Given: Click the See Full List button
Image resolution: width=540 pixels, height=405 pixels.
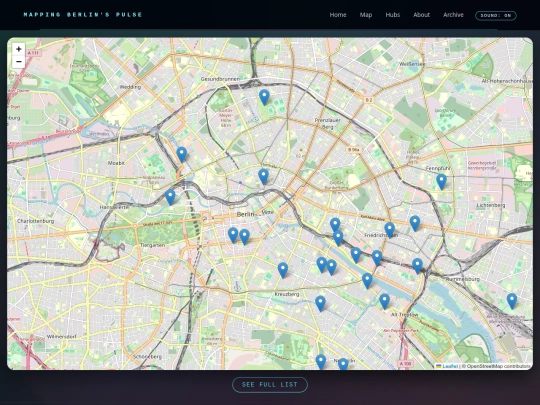Looking at the screenshot, I should (x=270, y=385).
